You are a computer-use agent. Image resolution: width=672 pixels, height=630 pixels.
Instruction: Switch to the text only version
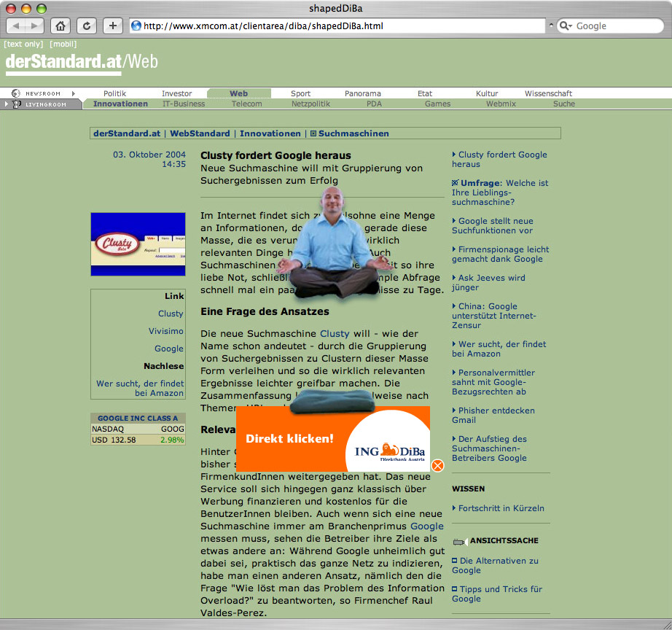click(23, 44)
